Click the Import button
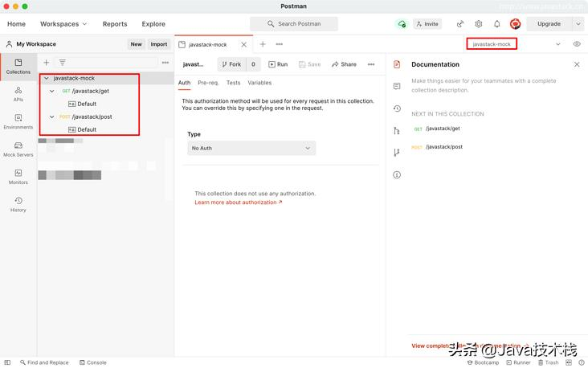Screen dimensions: 588x368 click(x=159, y=44)
